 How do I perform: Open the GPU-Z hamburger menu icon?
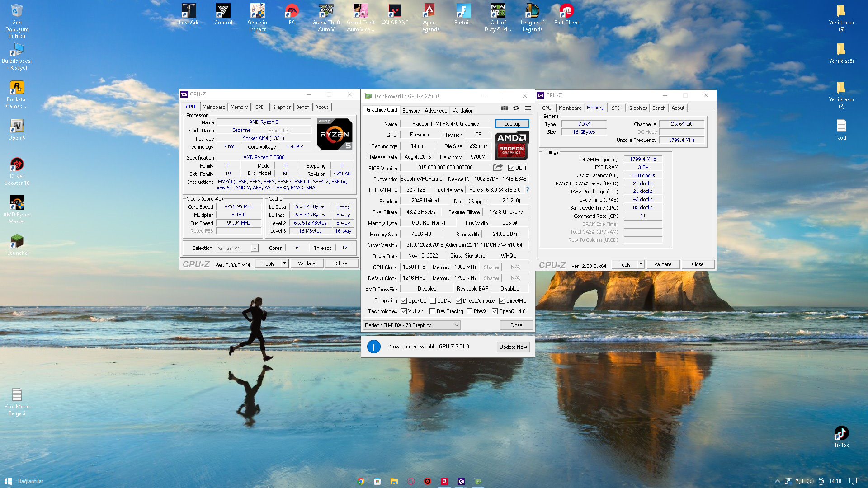(x=528, y=108)
